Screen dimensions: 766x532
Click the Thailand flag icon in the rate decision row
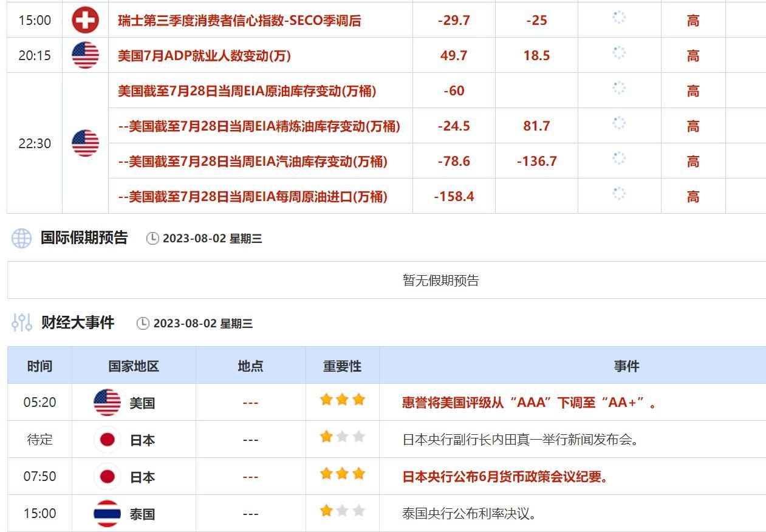107,513
